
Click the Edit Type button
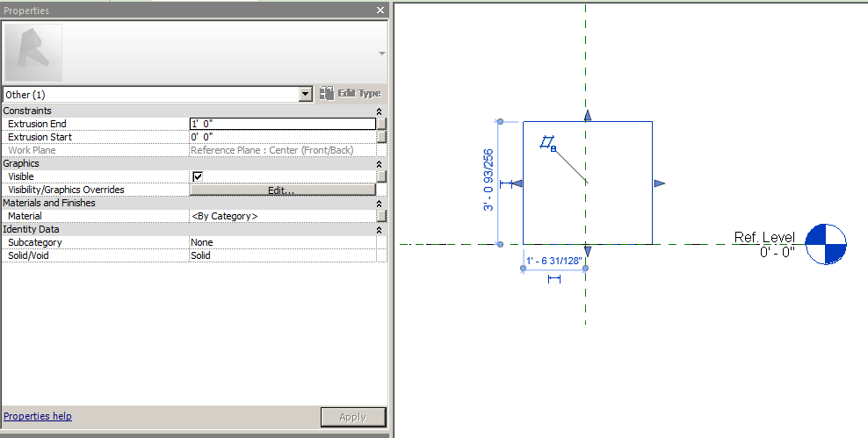350,93
